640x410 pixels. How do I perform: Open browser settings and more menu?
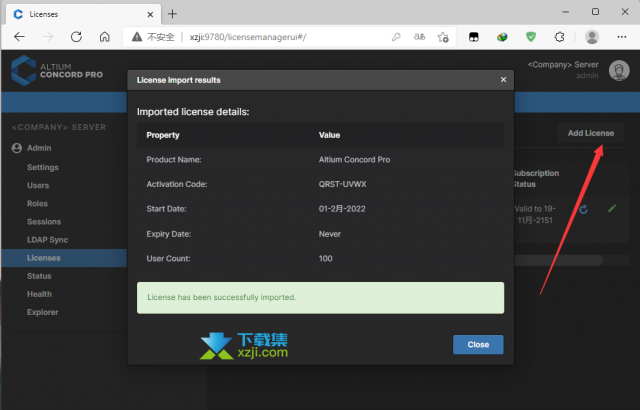(x=622, y=37)
